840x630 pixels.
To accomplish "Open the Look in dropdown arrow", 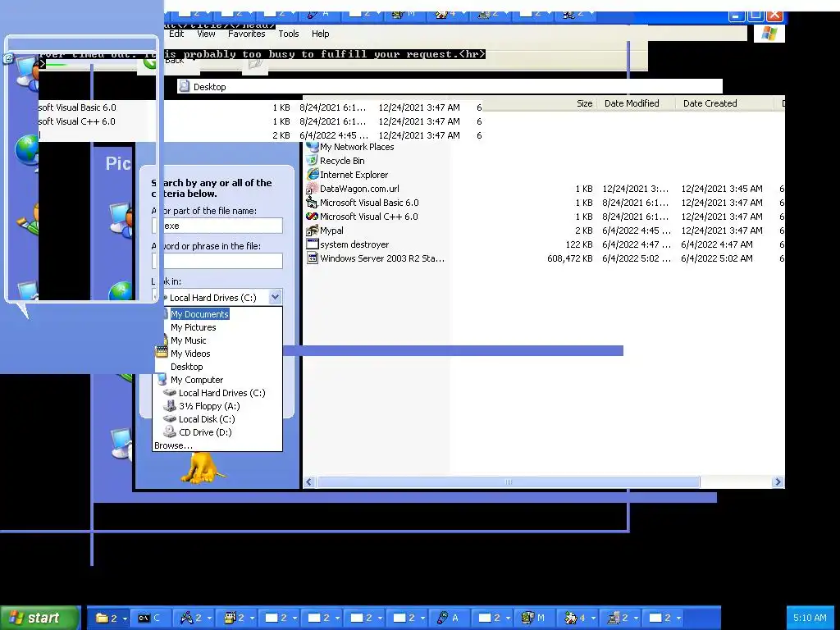I will 275,297.
